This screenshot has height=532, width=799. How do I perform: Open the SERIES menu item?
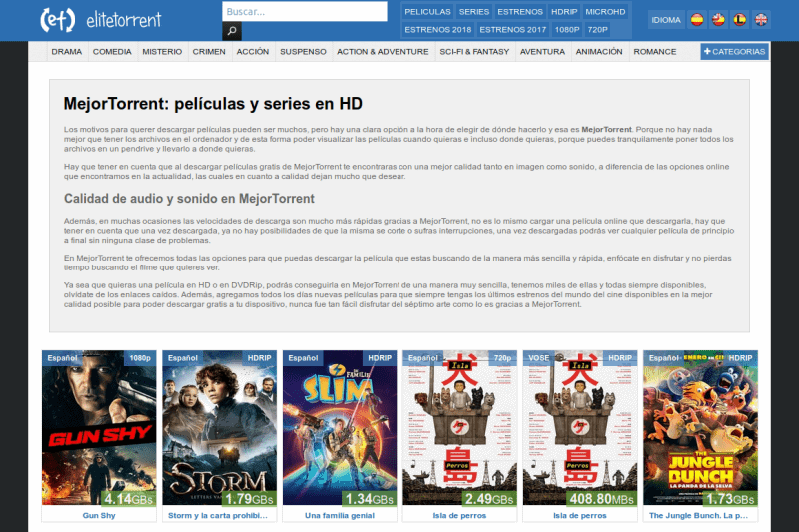(x=473, y=12)
